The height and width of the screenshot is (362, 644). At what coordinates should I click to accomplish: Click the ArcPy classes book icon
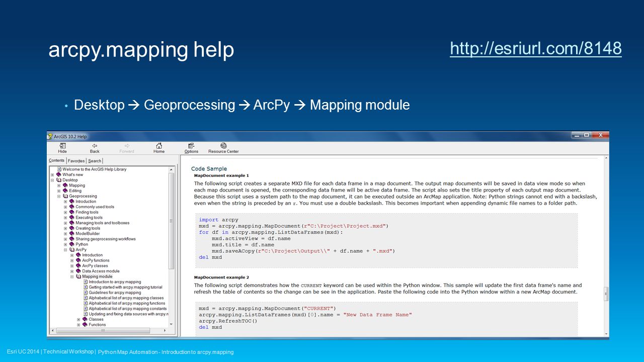78,266
